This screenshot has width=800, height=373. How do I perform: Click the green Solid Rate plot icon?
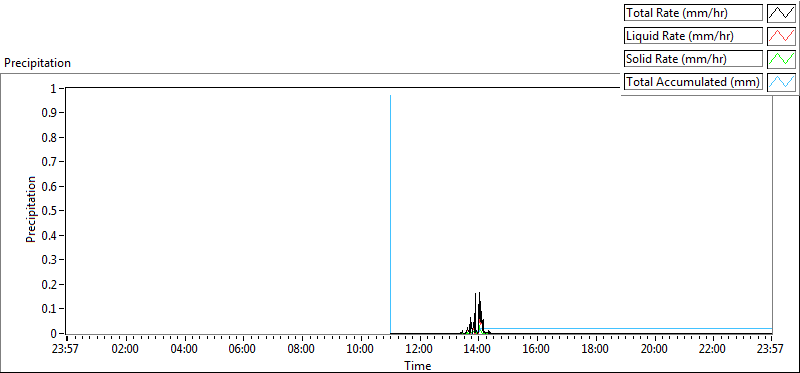click(x=782, y=59)
